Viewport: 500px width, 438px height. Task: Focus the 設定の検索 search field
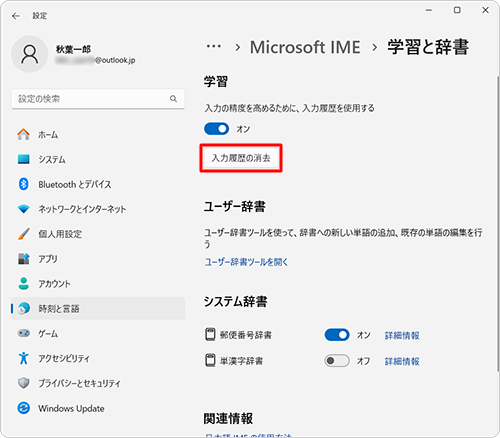[98, 99]
